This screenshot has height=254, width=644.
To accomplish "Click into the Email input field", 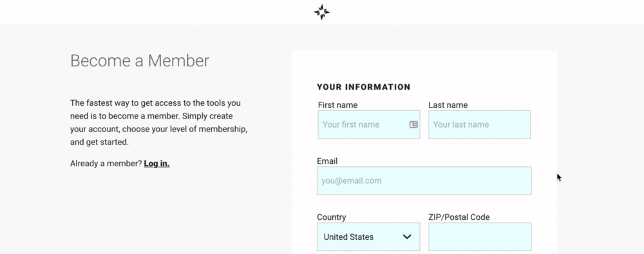I will 424,181.
